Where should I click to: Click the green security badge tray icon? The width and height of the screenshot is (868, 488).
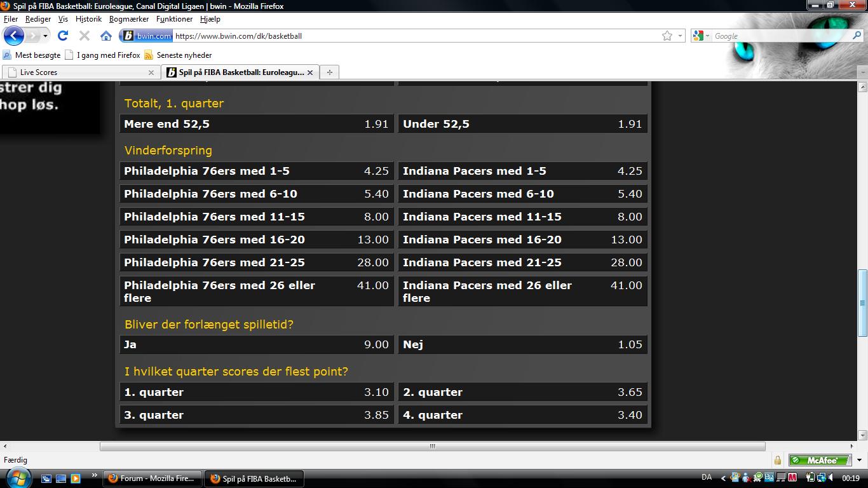[758, 478]
